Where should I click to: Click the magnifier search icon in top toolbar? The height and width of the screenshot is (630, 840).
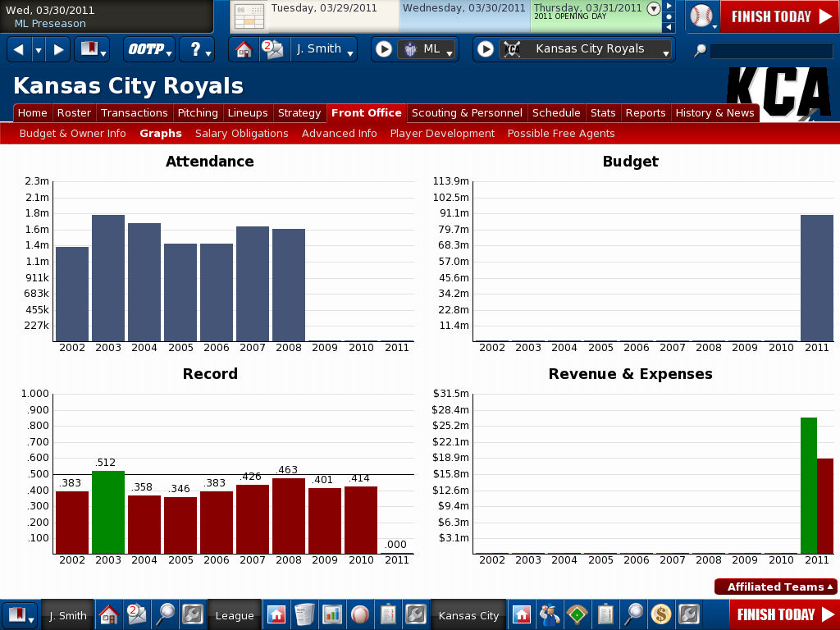coord(700,51)
